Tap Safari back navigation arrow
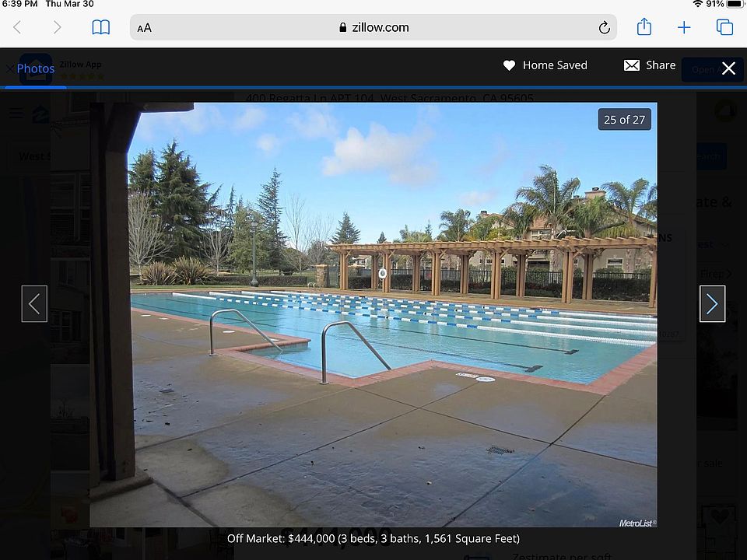 point(17,27)
